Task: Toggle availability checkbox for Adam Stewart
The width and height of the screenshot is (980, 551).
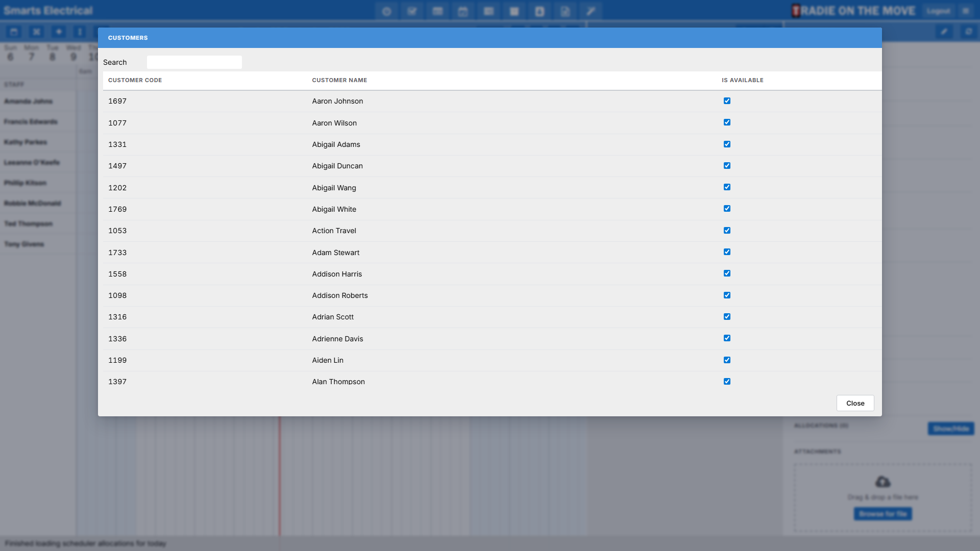Action: [x=727, y=252]
